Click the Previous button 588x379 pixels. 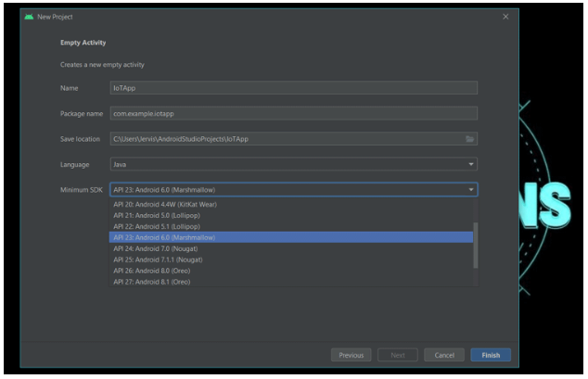[x=351, y=355]
